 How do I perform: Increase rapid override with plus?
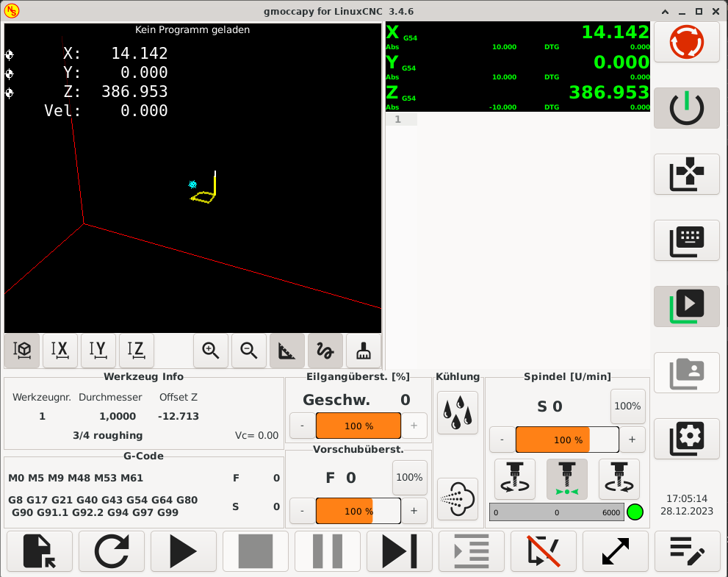click(x=414, y=426)
